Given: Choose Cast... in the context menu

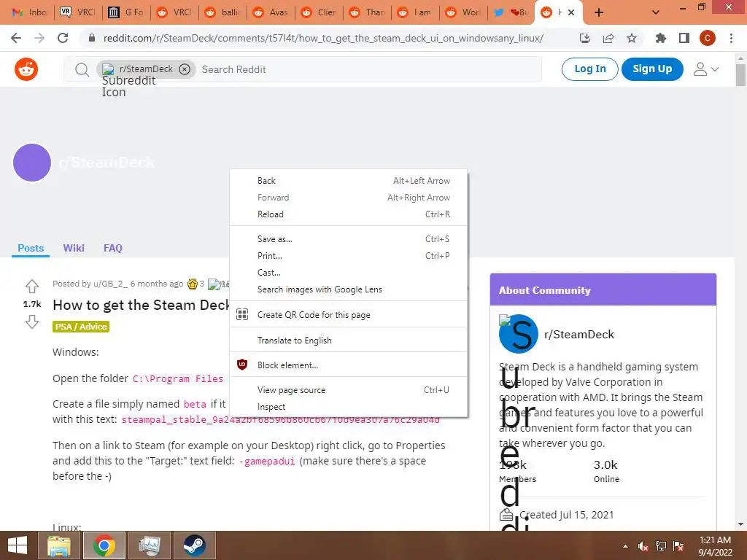Looking at the screenshot, I should (349, 273).
